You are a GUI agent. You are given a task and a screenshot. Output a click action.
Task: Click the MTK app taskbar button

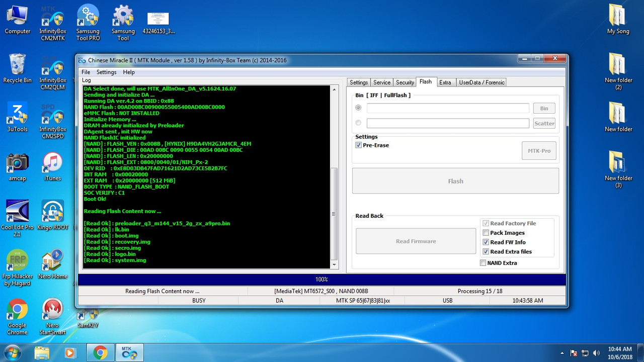[x=130, y=353]
